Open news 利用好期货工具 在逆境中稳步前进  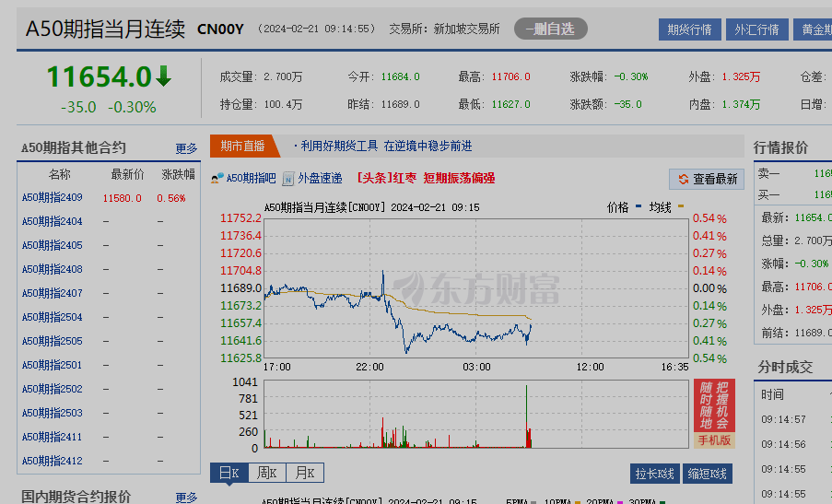point(386,146)
